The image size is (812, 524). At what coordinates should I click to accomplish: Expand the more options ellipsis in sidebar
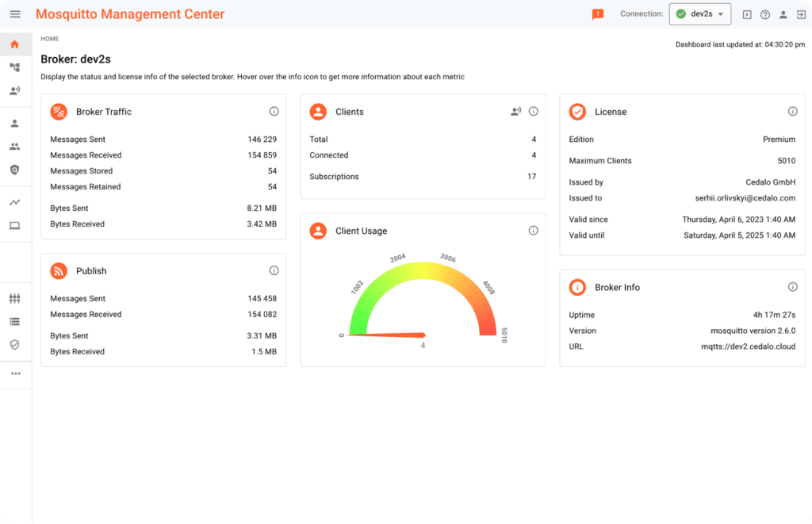pyautogui.click(x=16, y=373)
